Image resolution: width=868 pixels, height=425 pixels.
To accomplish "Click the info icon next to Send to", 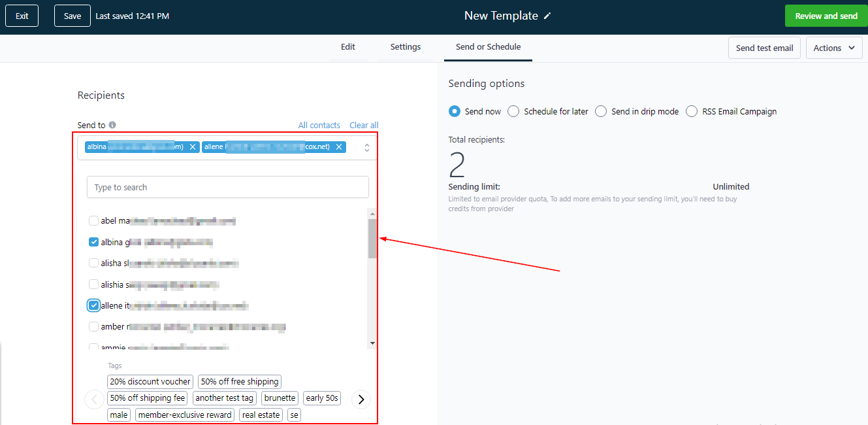I will pyautogui.click(x=112, y=125).
